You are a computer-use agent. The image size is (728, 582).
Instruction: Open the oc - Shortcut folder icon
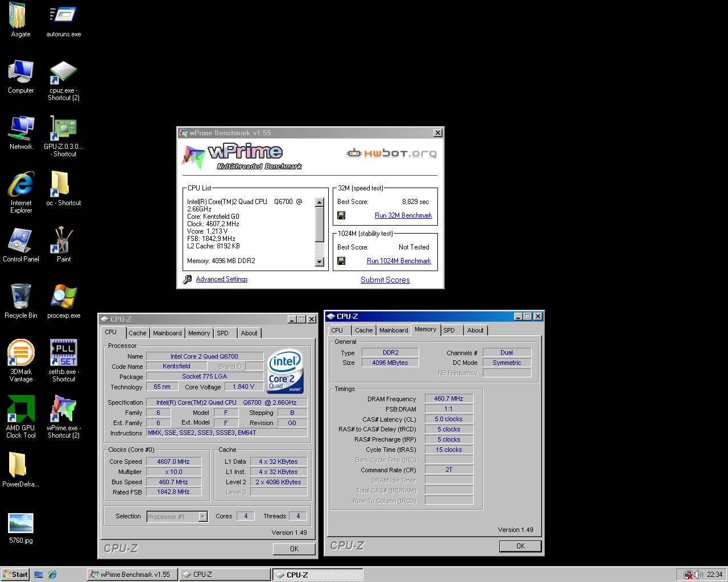[x=63, y=189]
